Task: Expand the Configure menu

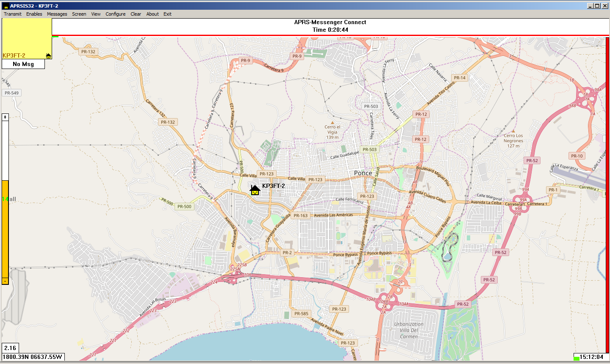Action: pyautogui.click(x=115, y=14)
